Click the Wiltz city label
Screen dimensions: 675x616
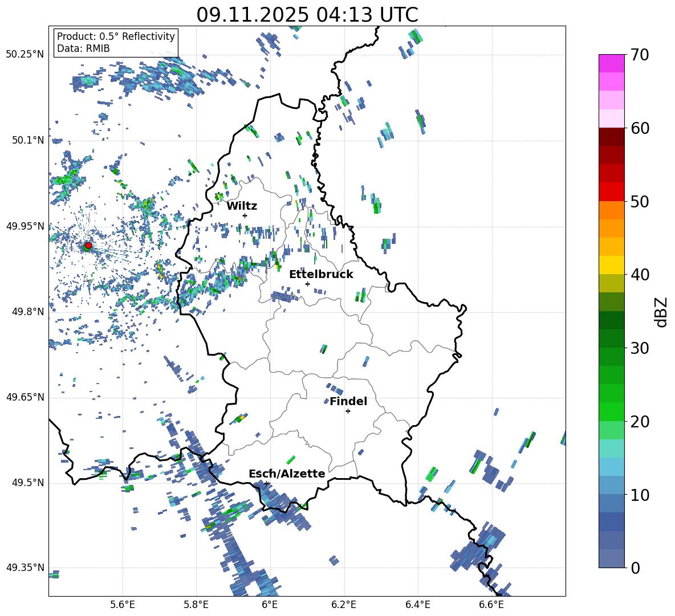pyautogui.click(x=242, y=206)
